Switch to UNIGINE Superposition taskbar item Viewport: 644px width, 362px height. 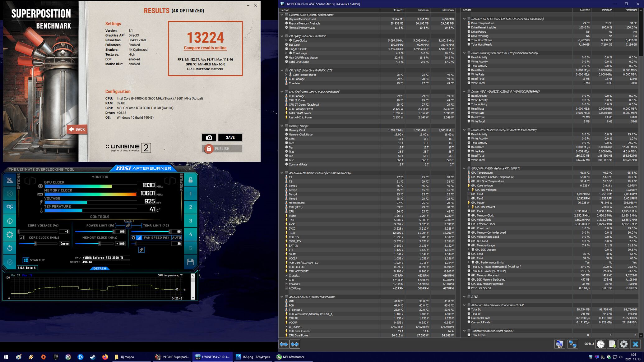[172, 357]
